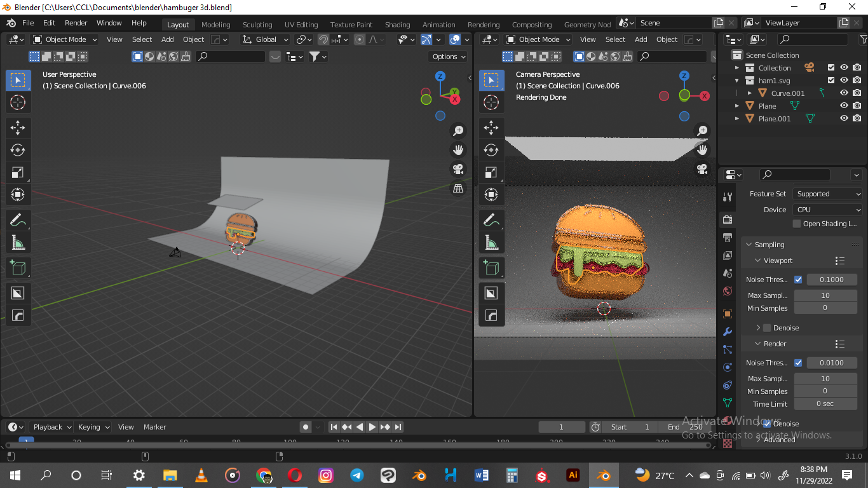Expand the Plane.001 tree item
This screenshot has width=868, height=488.
pyautogui.click(x=737, y=119)
